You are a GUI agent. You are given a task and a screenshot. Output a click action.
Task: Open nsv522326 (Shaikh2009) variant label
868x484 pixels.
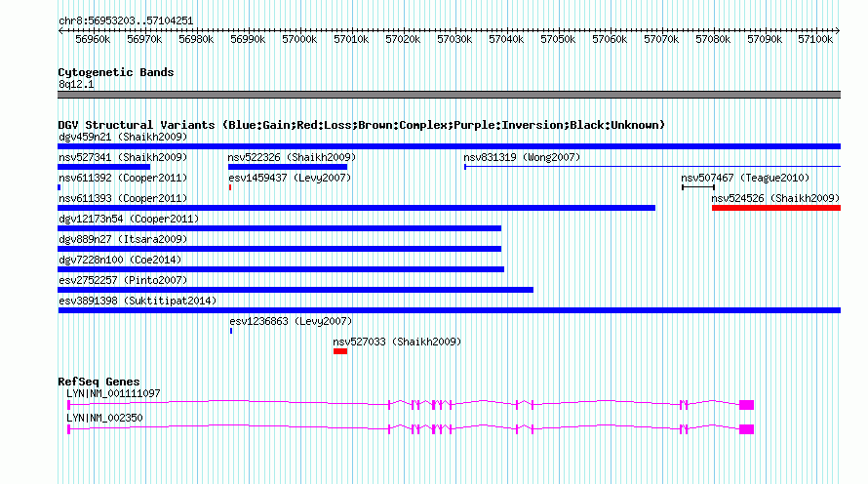(292, 157)
